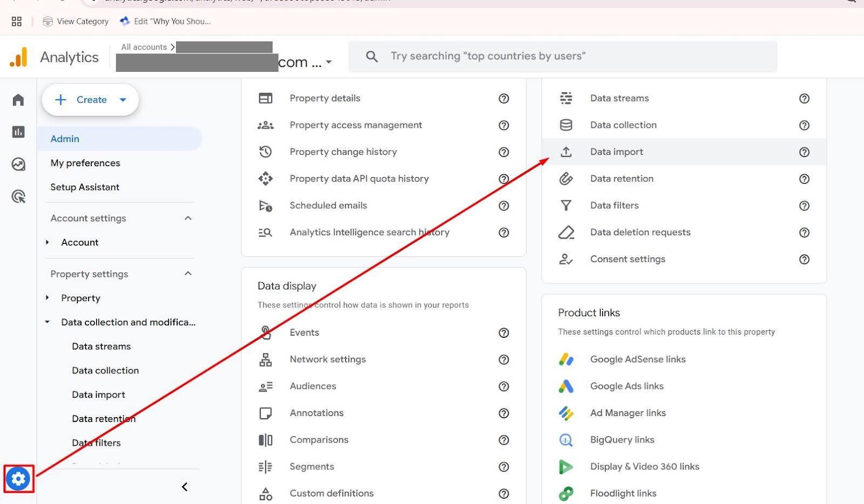Collapse the Account settings section
Image resolution: width=864 pixels, height=504 pixels.
pyautogui.click(x=188, y=218)
